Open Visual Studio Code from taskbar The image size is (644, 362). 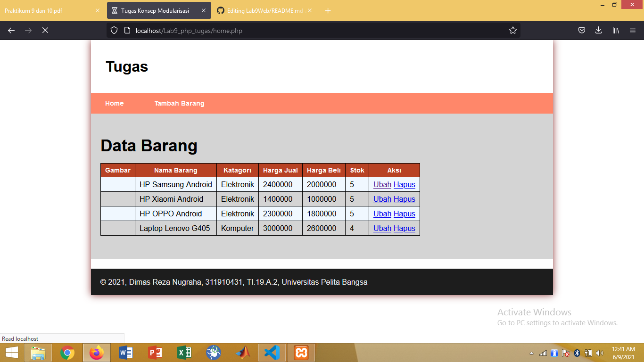(x=272, y=353)
